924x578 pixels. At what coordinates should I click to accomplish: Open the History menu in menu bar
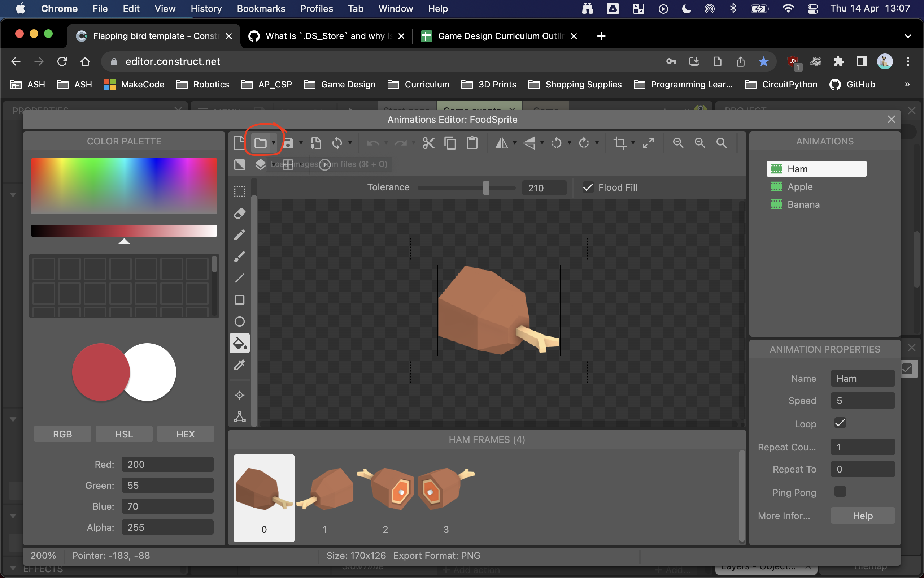click(206, 8)
